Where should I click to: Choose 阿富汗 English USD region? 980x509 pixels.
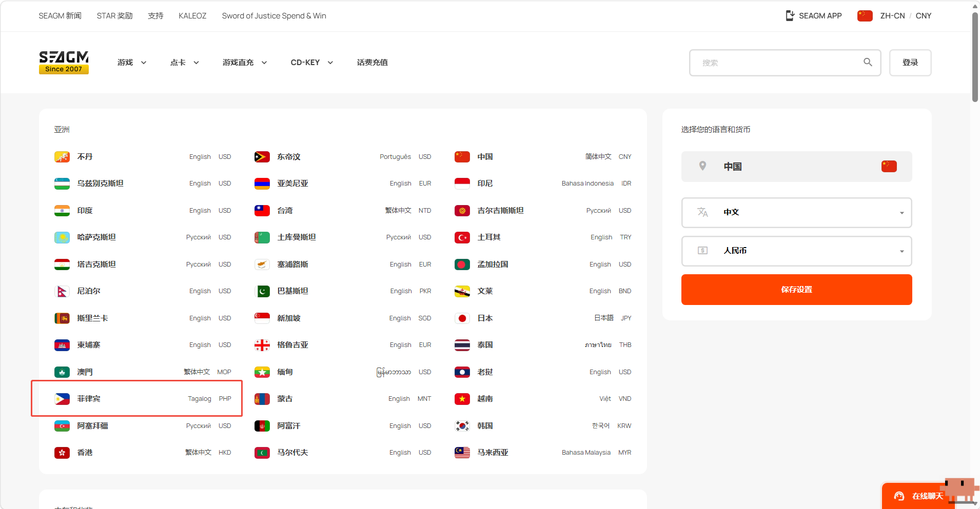[x=343, y=426]
